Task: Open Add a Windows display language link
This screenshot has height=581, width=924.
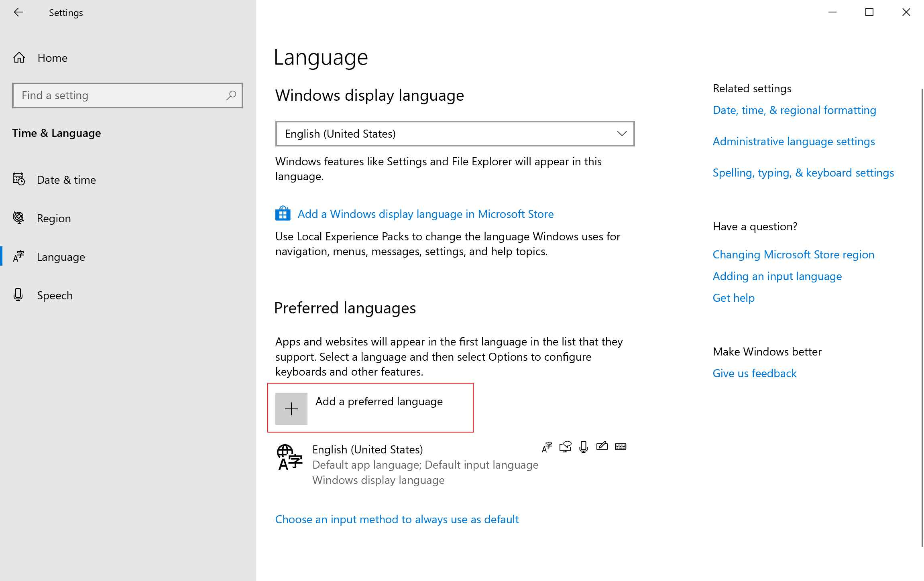Action: [x=425, y=214]
